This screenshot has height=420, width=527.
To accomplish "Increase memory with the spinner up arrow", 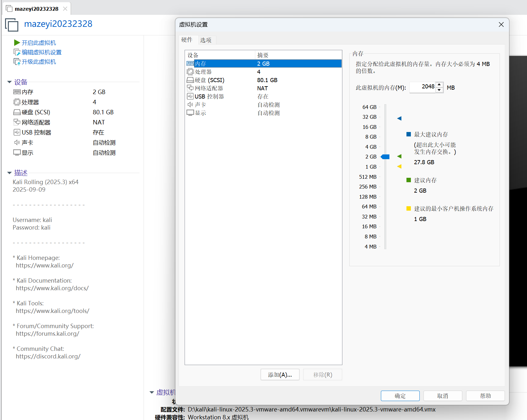I will (x=439, y=85).
